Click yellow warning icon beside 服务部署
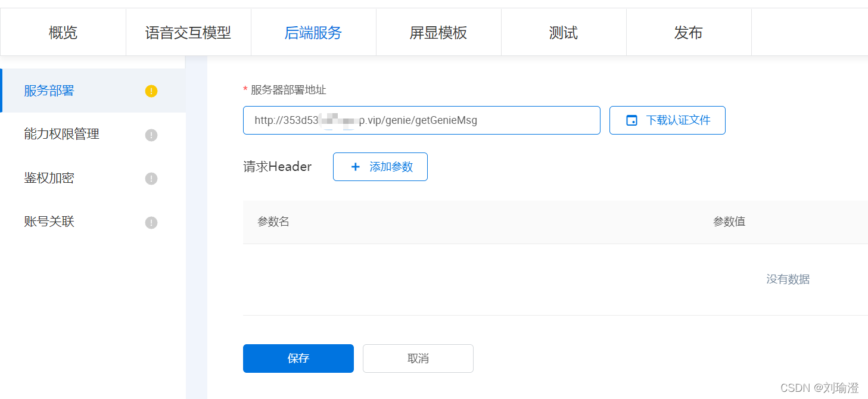The image size is (868, 399). point(151,91)
